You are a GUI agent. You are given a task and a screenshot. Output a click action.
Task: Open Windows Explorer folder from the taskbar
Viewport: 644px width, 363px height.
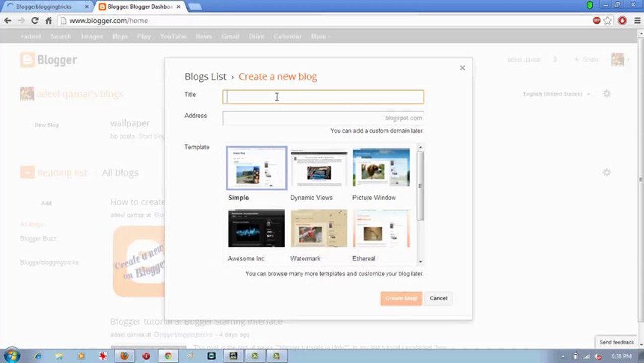click(x=59, y=356)
